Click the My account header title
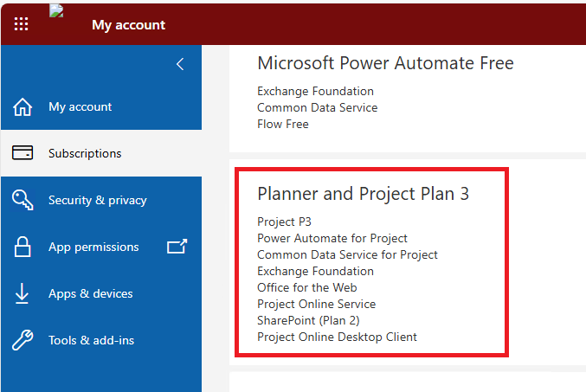 [128, 25]
